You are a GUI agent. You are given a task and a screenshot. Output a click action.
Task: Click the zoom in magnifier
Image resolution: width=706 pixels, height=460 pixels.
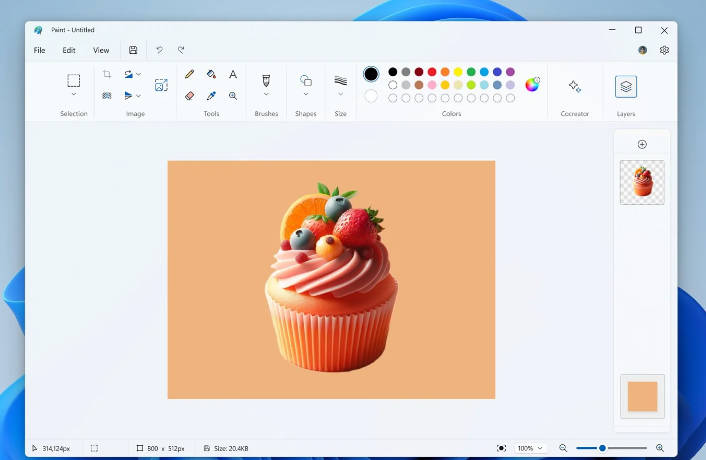pos(660,448)
